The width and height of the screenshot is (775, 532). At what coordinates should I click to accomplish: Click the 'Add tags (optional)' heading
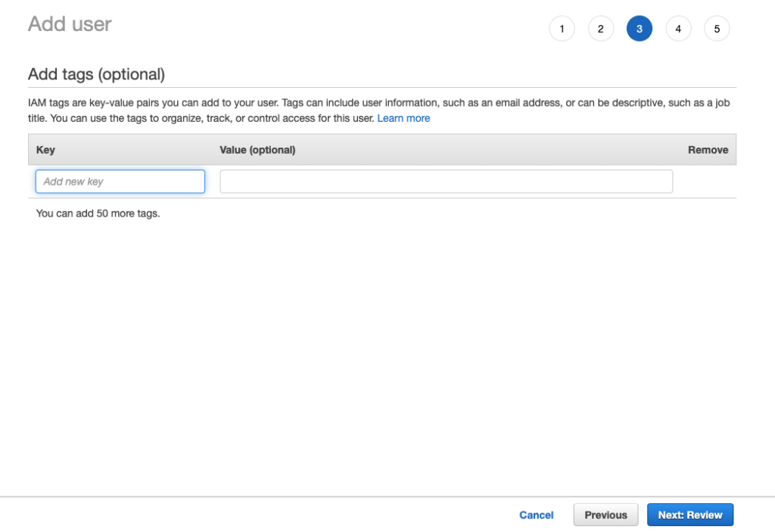click(x=96, y=74)
